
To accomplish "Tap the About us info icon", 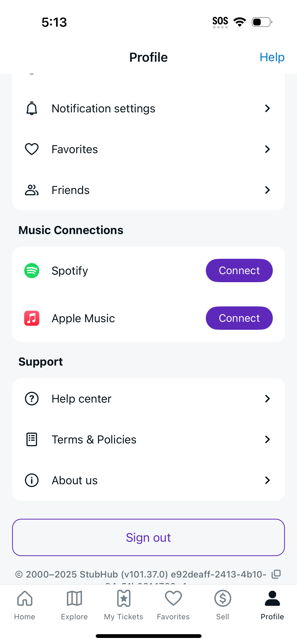I will coord(32,480).
